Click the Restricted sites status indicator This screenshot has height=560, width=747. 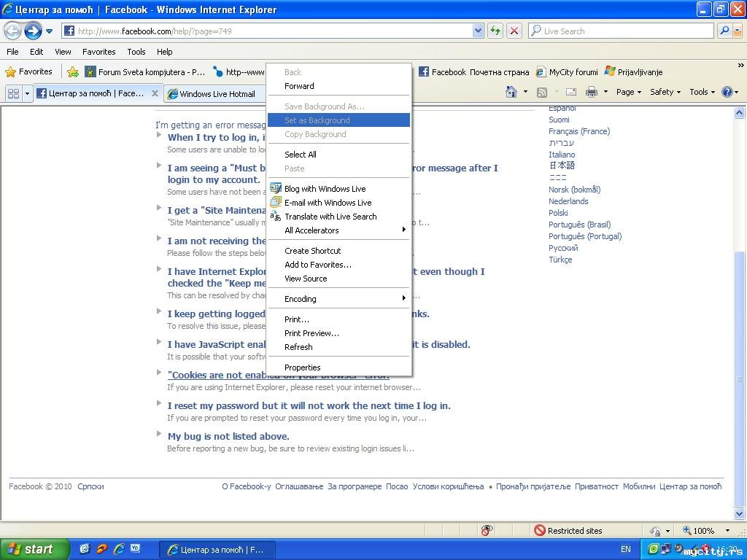pos(568,531)
